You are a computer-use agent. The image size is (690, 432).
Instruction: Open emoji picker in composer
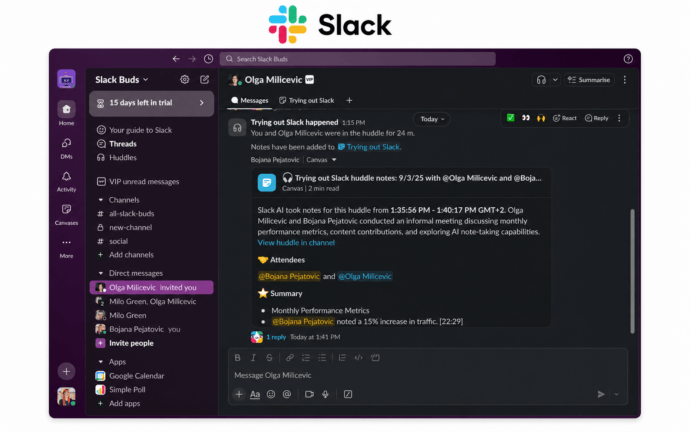pos(271,394)
